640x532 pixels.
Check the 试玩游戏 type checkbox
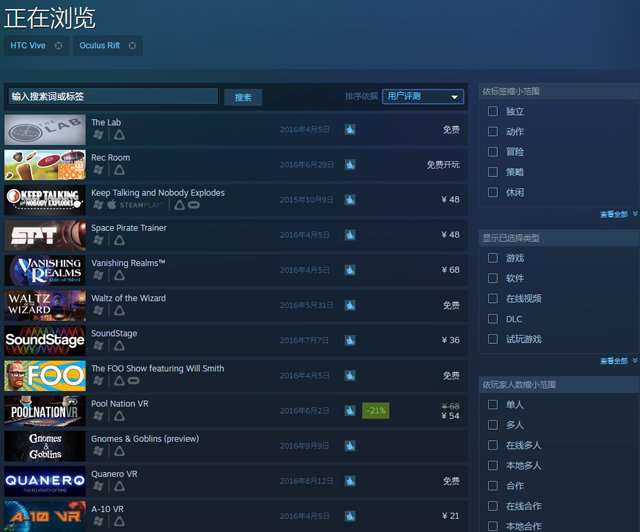[493, 339]
